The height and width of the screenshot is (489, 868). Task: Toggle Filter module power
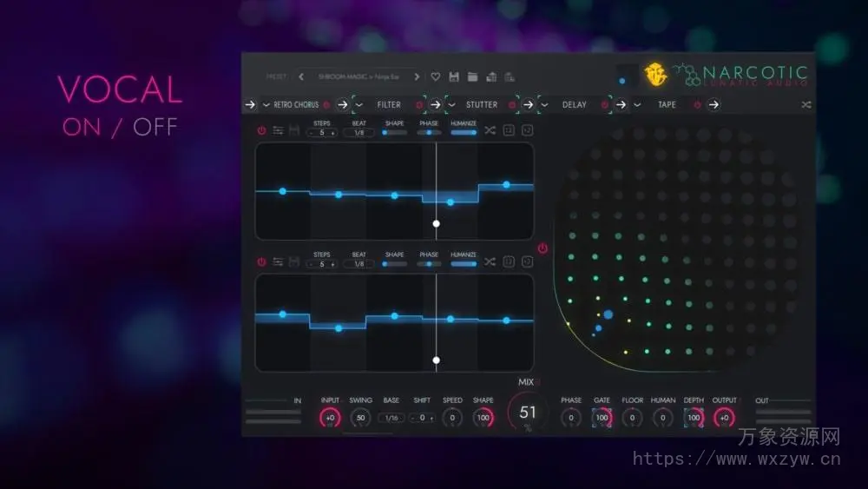click(419, 105)
